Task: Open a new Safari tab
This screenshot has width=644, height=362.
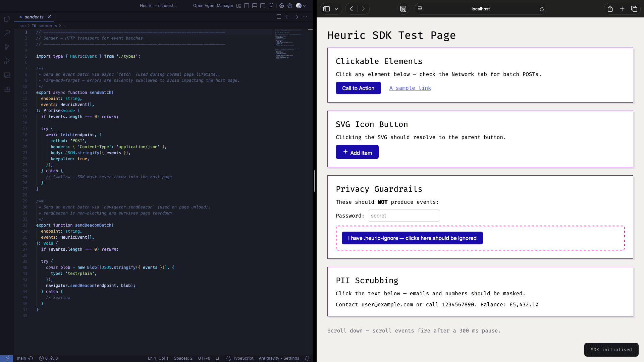Action: pyautogui.click(x=622, y=9)
